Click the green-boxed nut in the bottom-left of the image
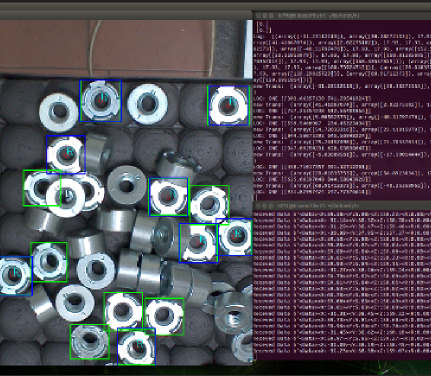This screenshot has width=431, height=376. [90, 342]
